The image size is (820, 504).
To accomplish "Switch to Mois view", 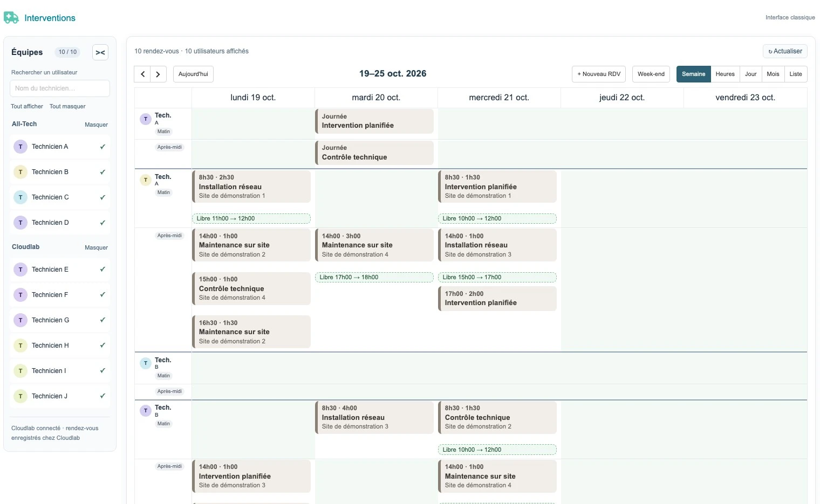I will [773, 74].
